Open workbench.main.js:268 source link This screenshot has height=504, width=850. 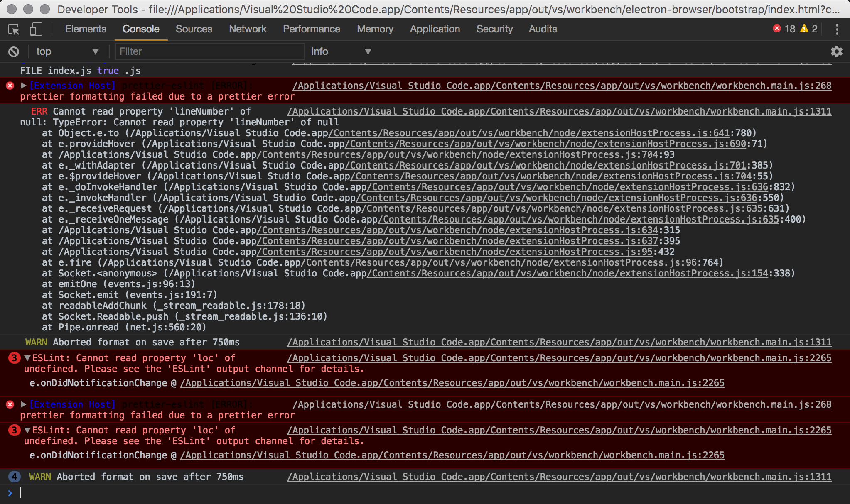[x=561, y=86]
